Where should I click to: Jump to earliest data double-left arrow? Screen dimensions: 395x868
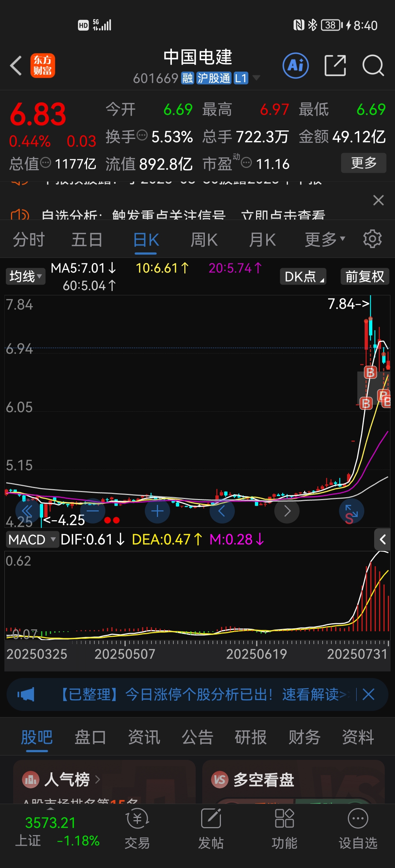pos(27,511)
